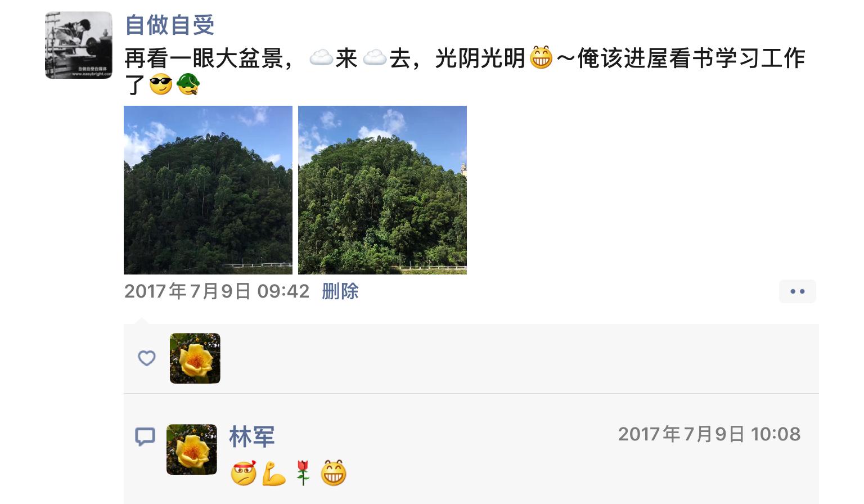Open the left forest hill photo
The width and height of the screenshot is (864, 504).
[x=208, y=190]
